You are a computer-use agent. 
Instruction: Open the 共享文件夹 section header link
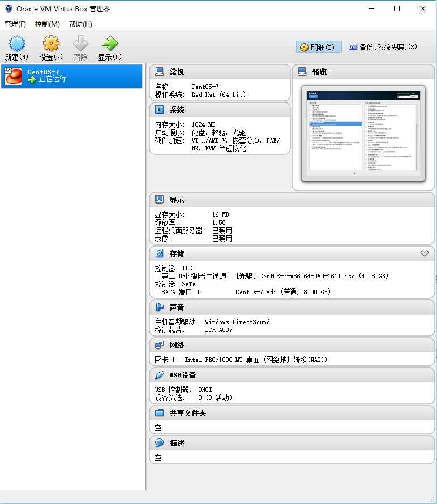pos(188,413)
